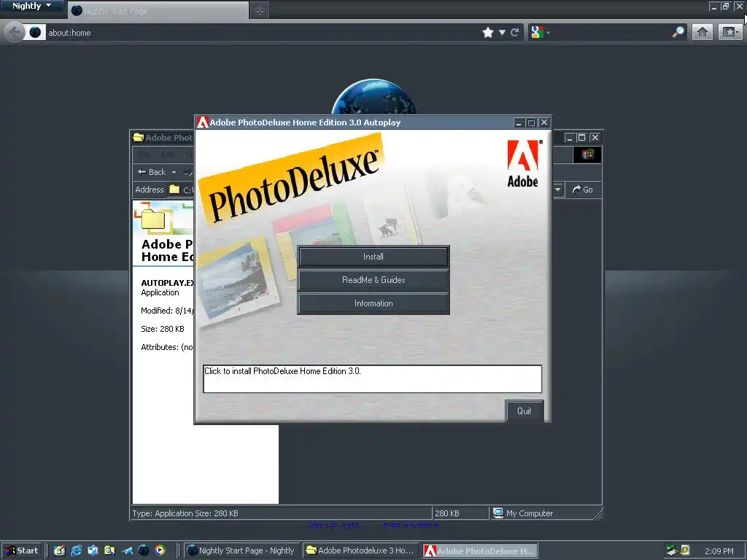Go to the Nightly home page
747x560 pixels.
coord(703,32)
